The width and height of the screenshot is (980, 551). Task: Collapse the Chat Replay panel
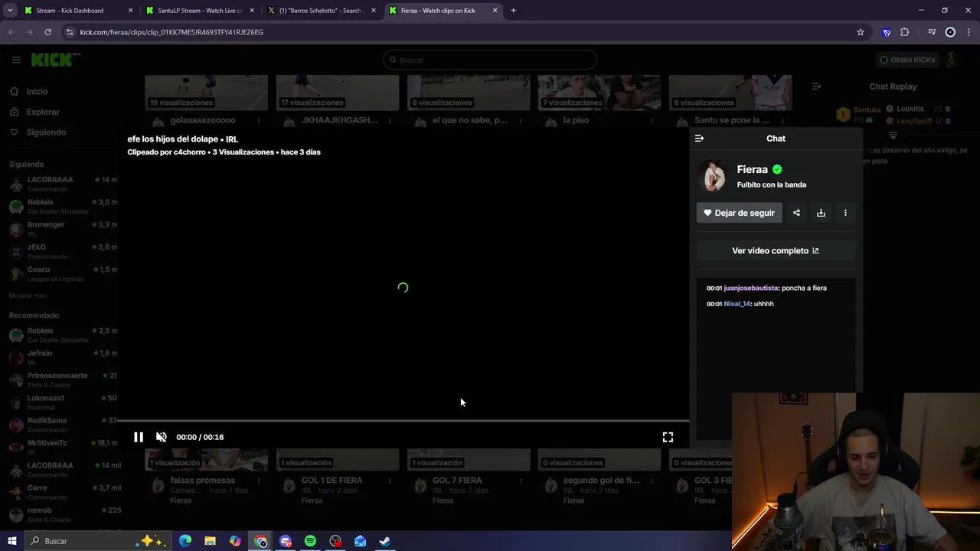coord(816,86)
